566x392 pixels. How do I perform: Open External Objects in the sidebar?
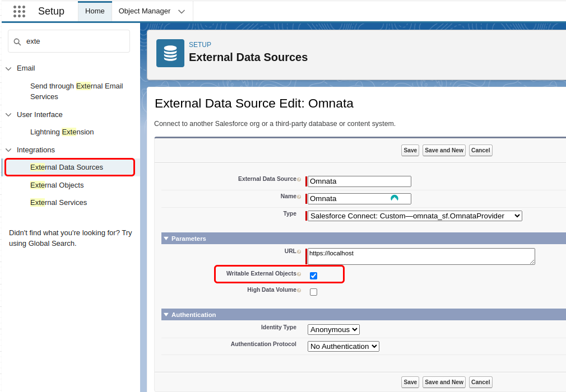tap(57, 185)
